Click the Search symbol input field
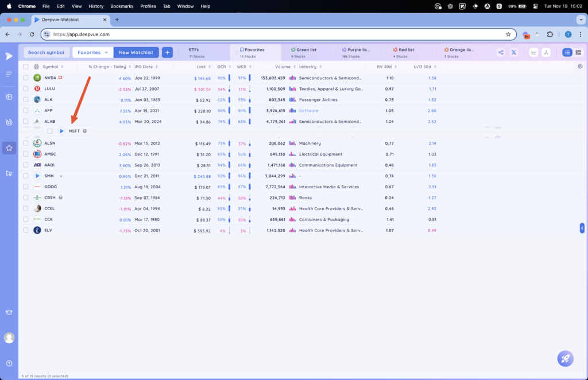Image resolution: width=588 pixels, height=380 pixels. click(46, 52)
